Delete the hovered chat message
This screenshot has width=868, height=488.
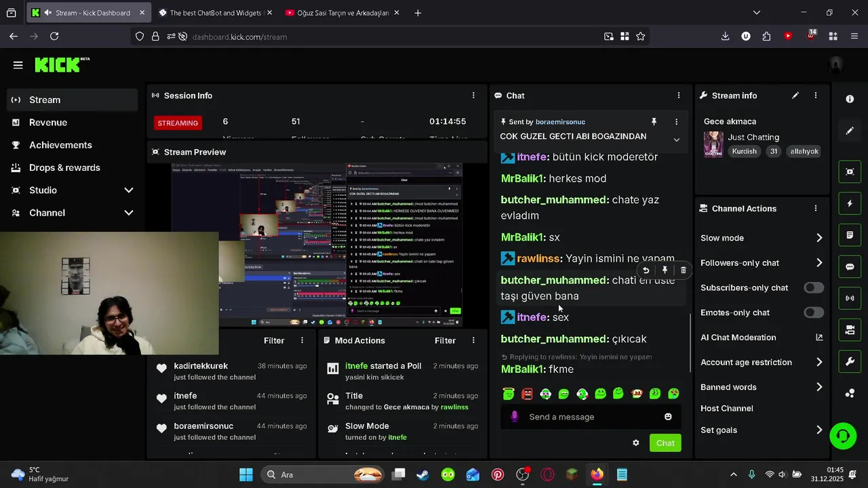683,270
